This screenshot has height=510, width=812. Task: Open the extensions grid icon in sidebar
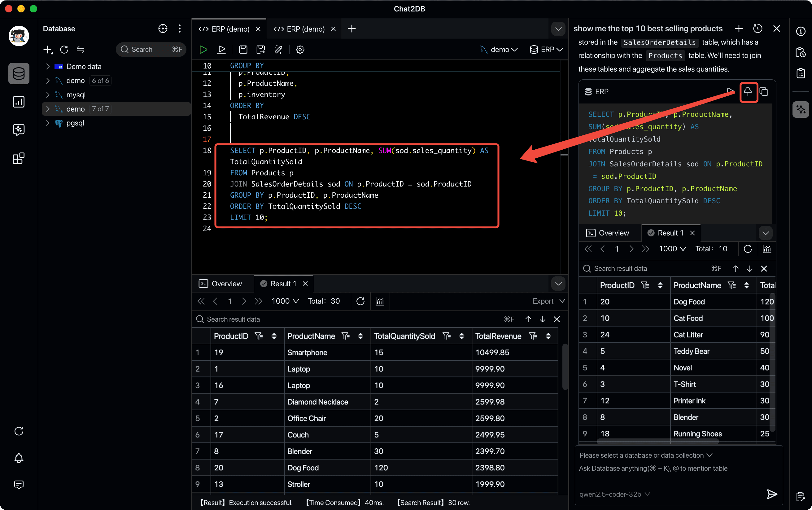coord(19,158)
